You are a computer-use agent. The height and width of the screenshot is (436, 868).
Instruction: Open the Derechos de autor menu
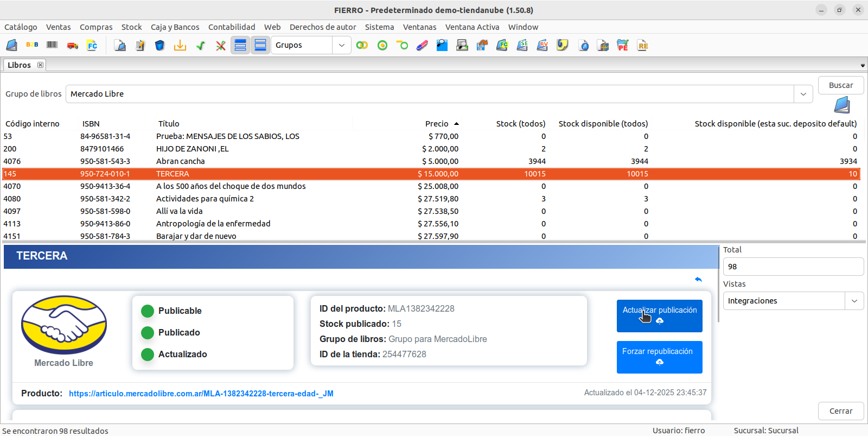(323, 27)
